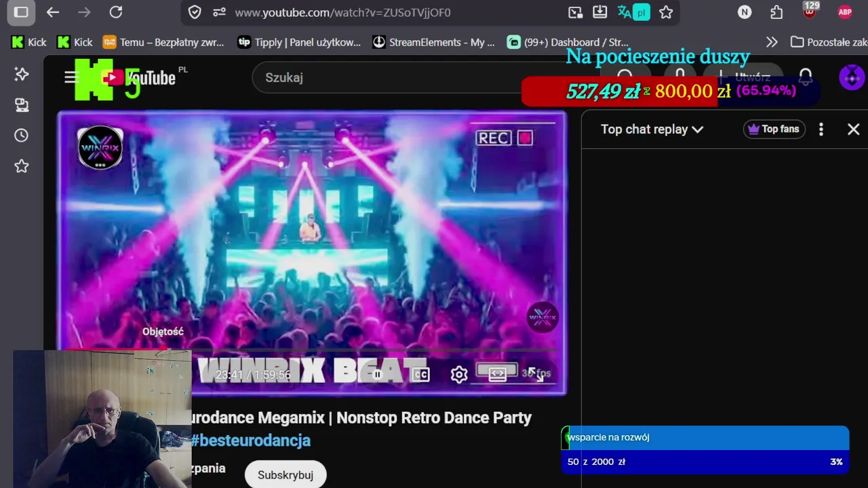Pause the video playback
The width and height of the screenshot is (868, 488).
(x=377, y=374)
